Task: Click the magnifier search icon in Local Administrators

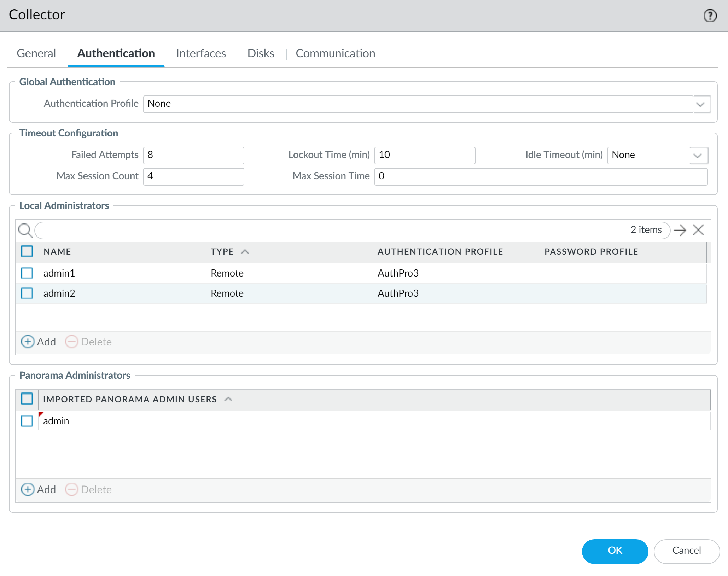Action: [25, 230]
